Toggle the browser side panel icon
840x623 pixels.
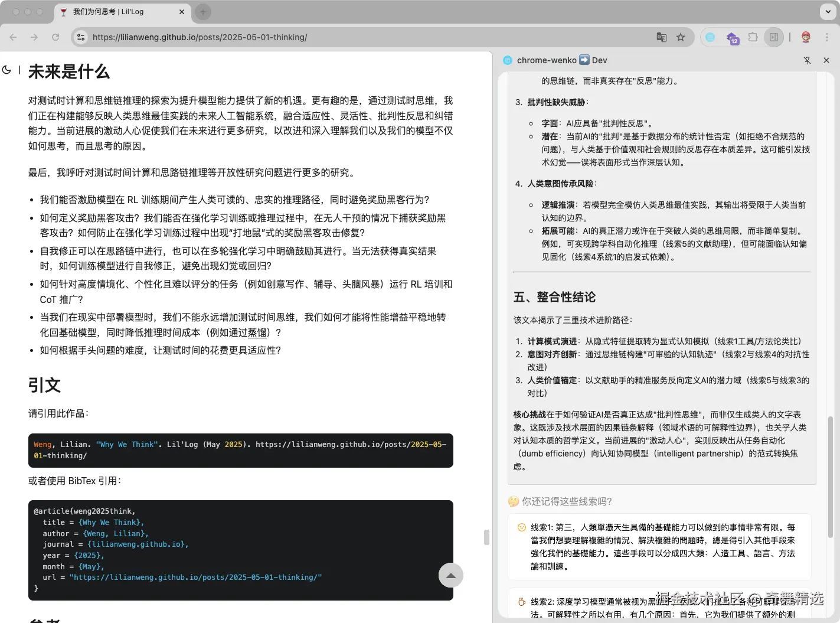(x=774, y=37)
